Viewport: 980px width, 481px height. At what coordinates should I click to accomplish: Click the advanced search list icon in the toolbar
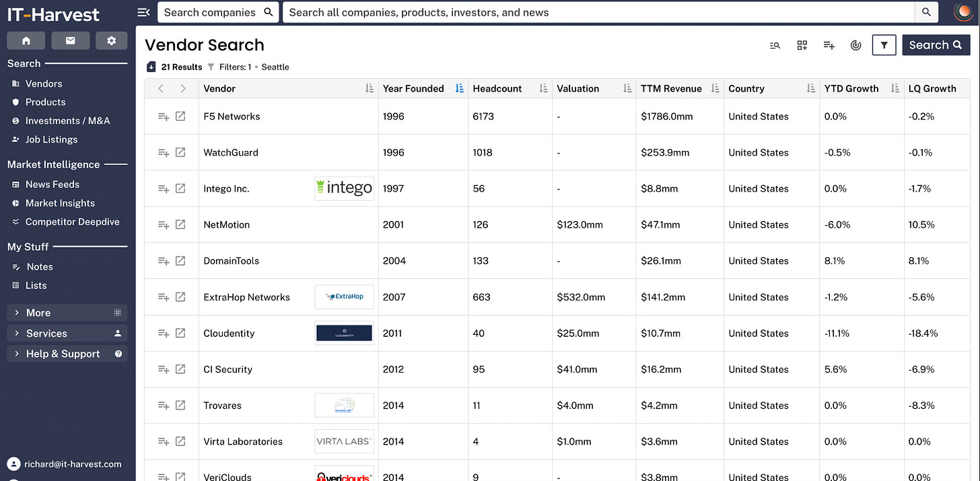click(x=775, y=45)
